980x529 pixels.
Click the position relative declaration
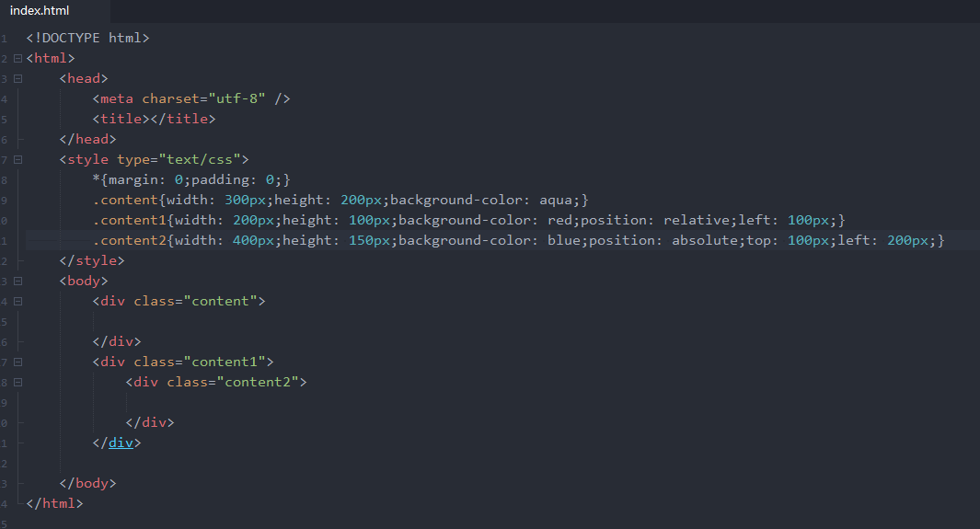pyautogui.click(x=655, y=221)
